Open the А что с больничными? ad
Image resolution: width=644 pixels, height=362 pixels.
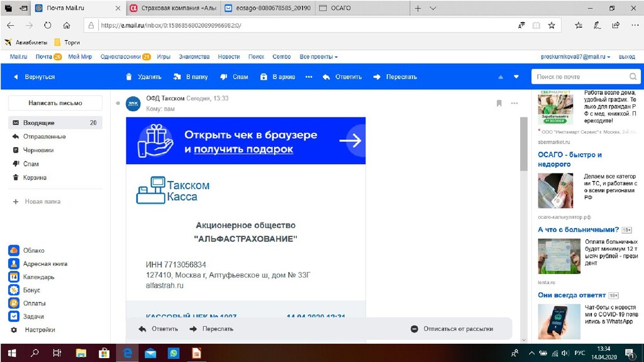coord(579,229)
